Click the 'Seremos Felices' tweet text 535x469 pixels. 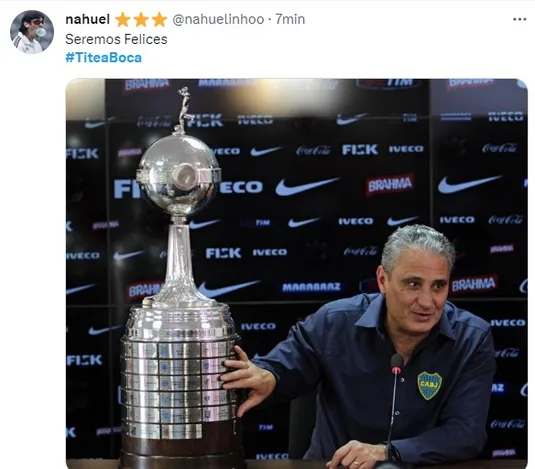click(x=116, y=39)
